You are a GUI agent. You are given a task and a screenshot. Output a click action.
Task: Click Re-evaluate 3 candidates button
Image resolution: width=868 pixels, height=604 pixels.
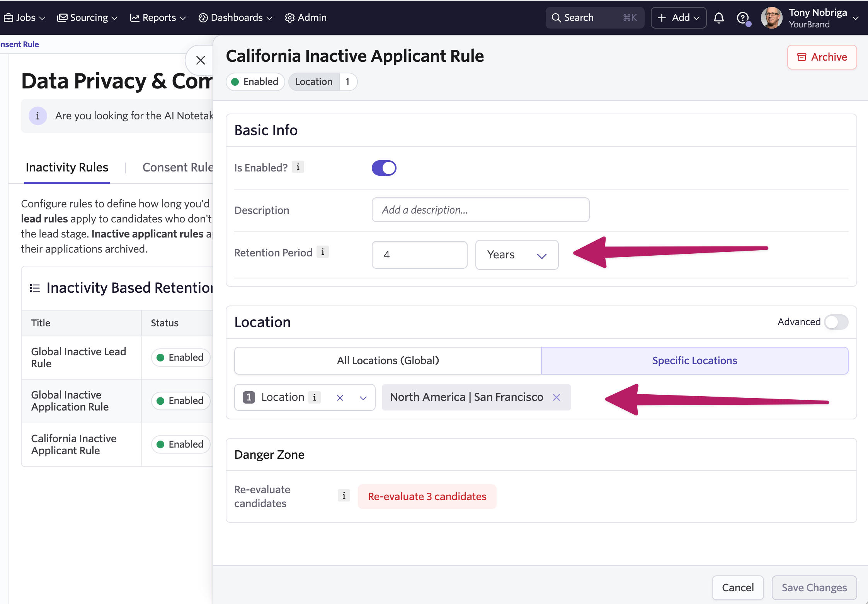(427, 497)
